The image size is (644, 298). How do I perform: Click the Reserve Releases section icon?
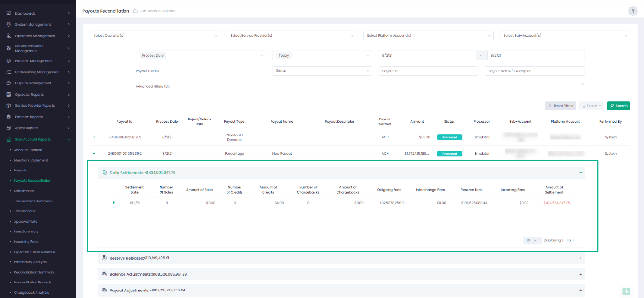click(104, 258)
